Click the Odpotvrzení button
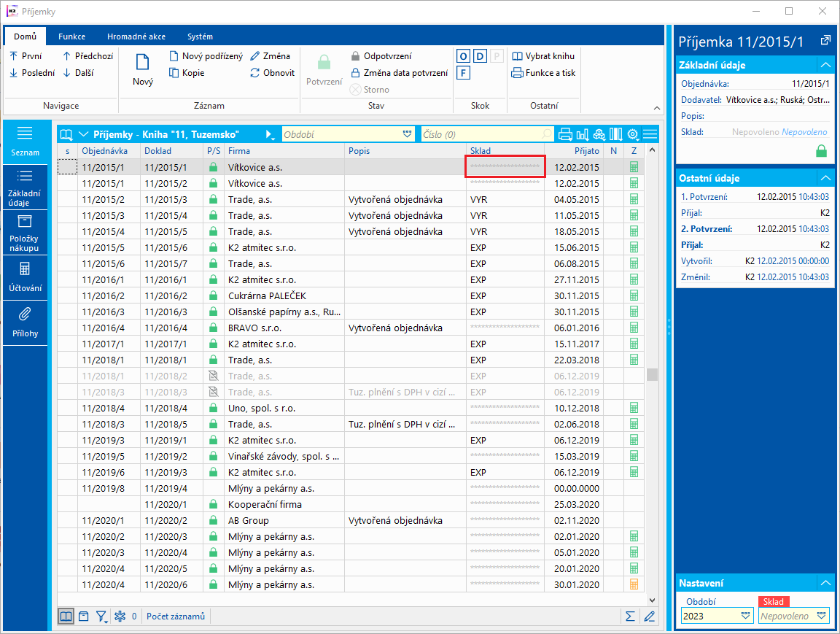 tap(381, 56)
